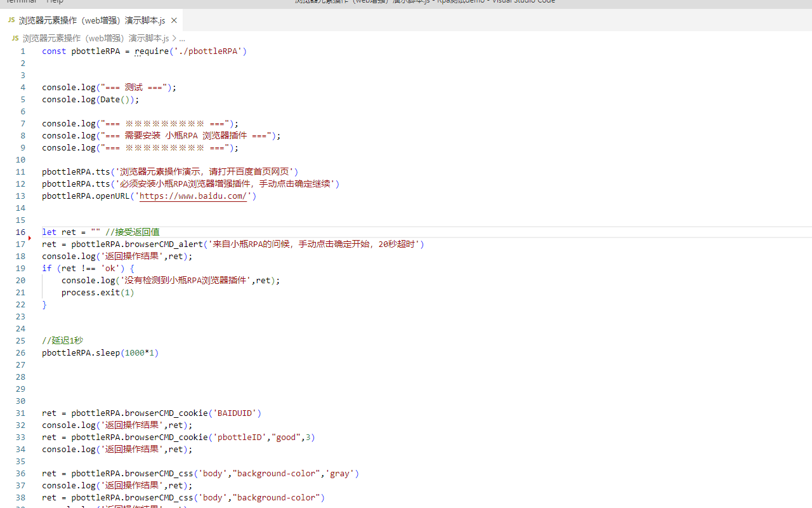Follow the https://www.baidu.com/ link in code
812x508 pixels.
[193, 196]
